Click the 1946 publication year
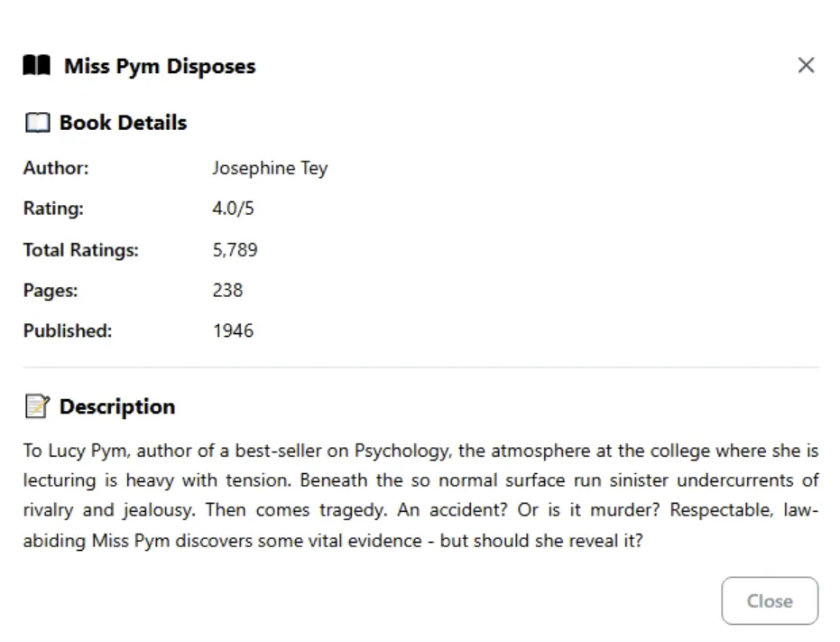This screenshot has height=642, width=840. click(x=234, y=330)
